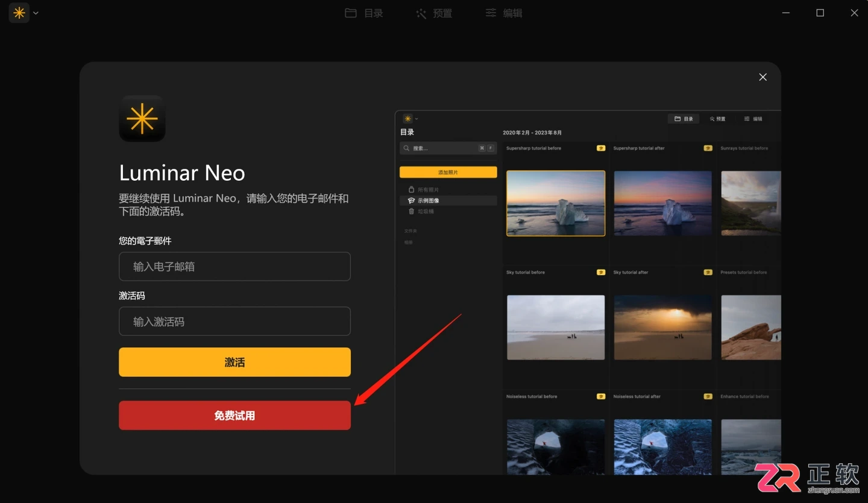868x503 pixels.
Task: Focus the 输入激活码 activation code field
Action: click(234, 321)
